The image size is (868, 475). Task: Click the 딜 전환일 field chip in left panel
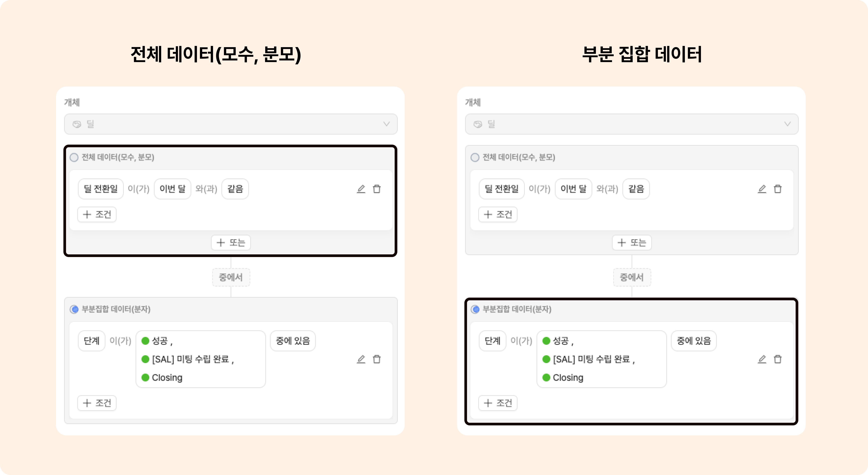(101, 189)
